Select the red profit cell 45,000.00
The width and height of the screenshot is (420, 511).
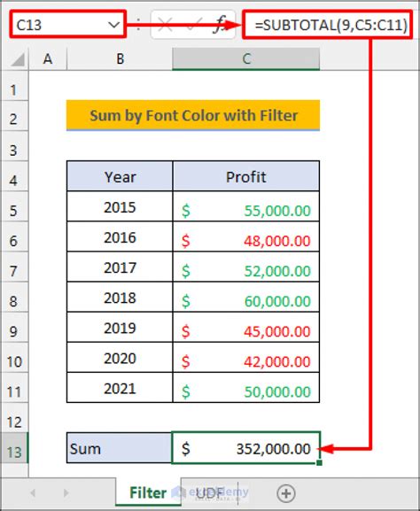[x=246, y=328]
